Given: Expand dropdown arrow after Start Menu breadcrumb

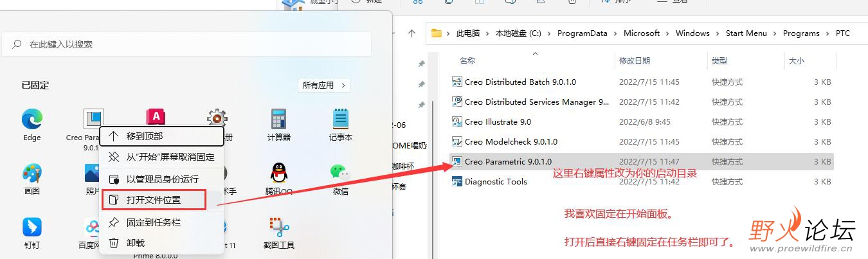Looking at the screenshot, I should (775, 33).
